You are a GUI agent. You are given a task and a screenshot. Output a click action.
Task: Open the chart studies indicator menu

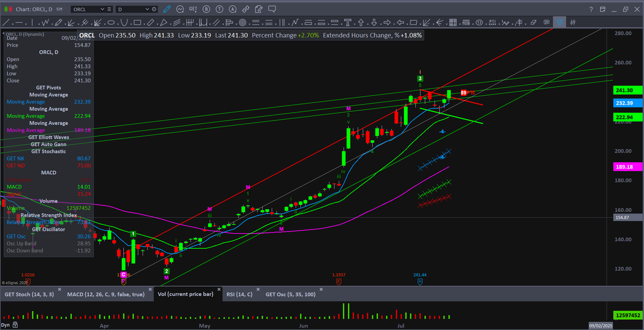pos(180,9)
